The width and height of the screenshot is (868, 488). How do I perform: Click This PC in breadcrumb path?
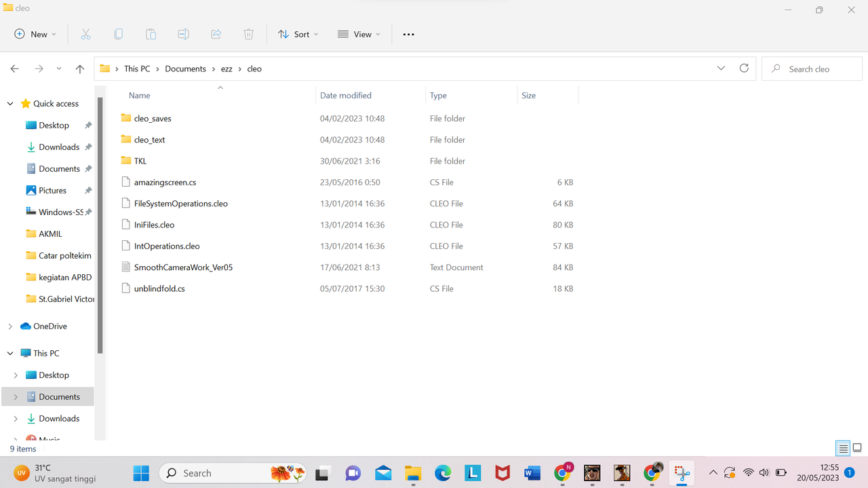click(137, 69)
